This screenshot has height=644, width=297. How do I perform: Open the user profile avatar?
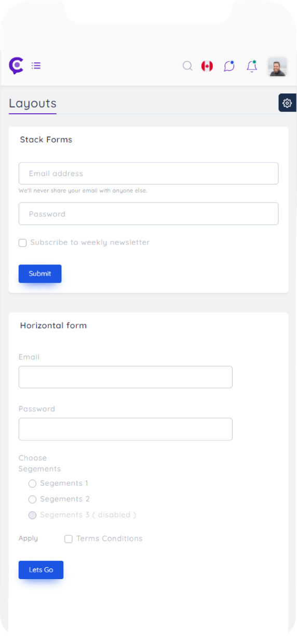[x=277, y=66]
